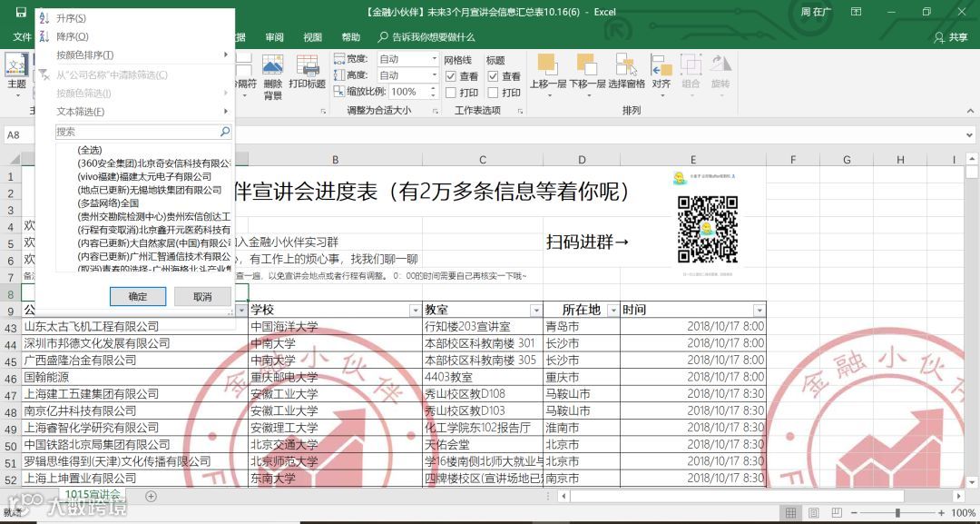Select the 1015宣讲会 sheet tab

pyautogui.click(x=93, y=495)
